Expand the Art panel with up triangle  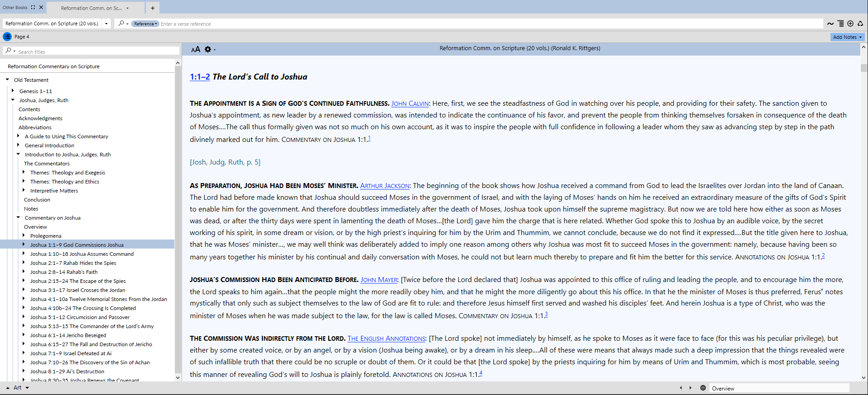click(8, 388)
